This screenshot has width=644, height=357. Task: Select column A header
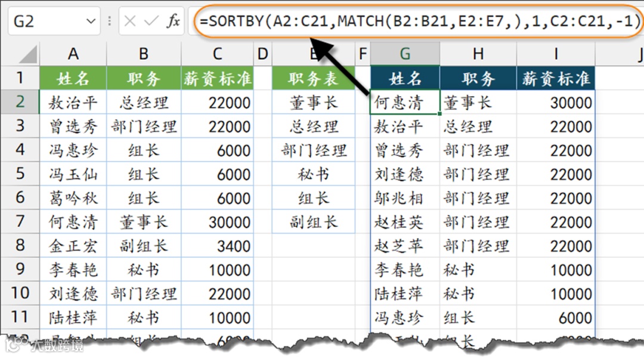[x=73, y=54]
